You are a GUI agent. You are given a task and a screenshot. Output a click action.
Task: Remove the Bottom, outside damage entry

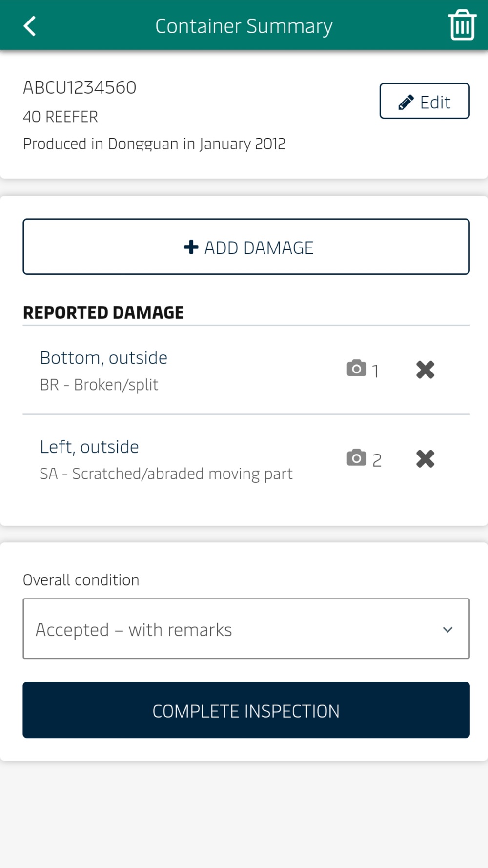pyautogui.click(x=425, y=370)
